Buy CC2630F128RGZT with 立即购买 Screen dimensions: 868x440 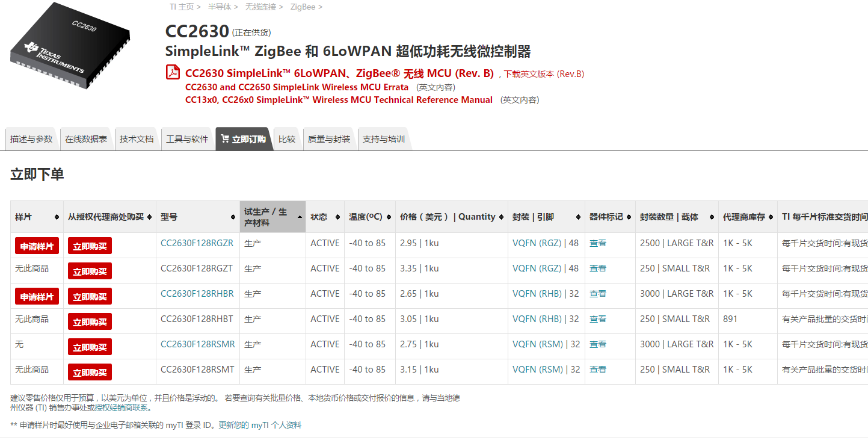coord(90,271)
